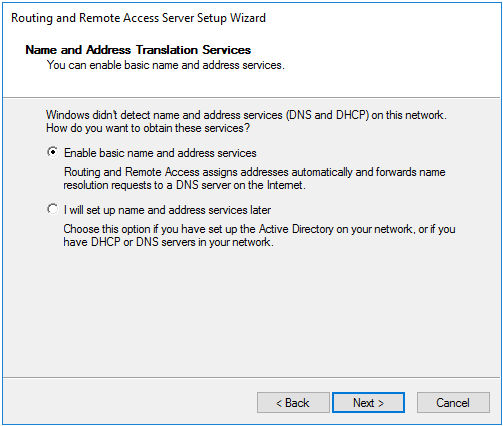
Task: Click the 'Windows didn't detect name and address services' sentence
Action: pyautogui.click(x=246, y=115)
